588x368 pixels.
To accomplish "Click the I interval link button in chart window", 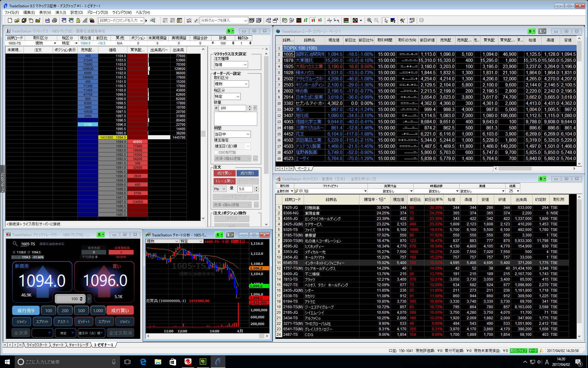I will (x=230, y=235).
